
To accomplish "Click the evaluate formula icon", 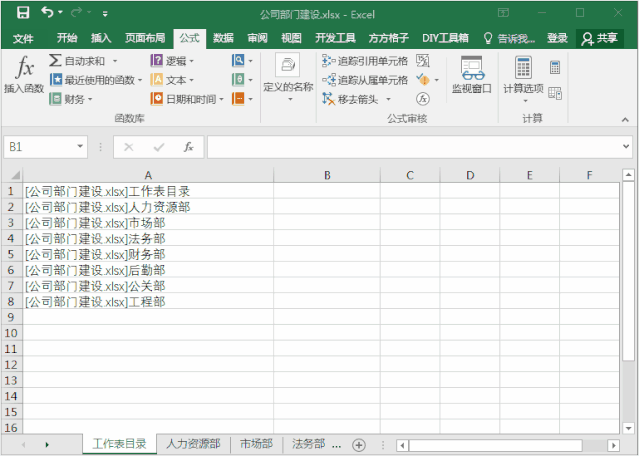I will click(x=423, y=99).
